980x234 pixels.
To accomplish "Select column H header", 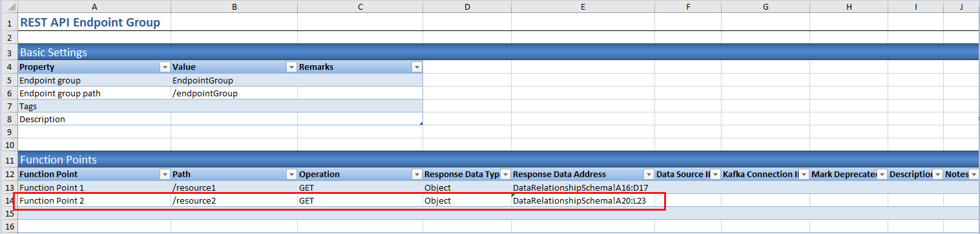I will 849,6.
